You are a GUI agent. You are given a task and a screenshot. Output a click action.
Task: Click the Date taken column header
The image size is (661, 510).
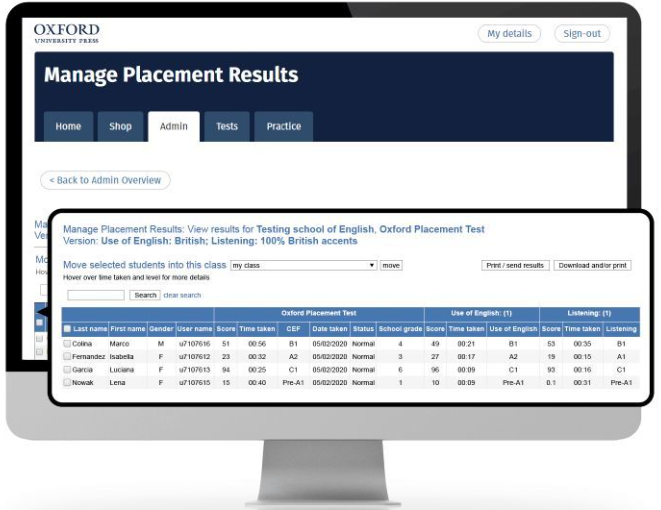pyautogui.click(x=330, y=329)
